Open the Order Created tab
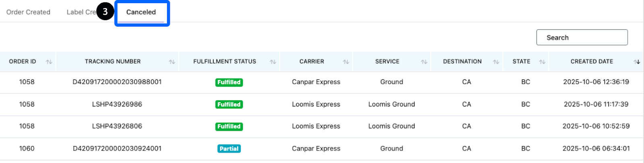 point(28,12)
